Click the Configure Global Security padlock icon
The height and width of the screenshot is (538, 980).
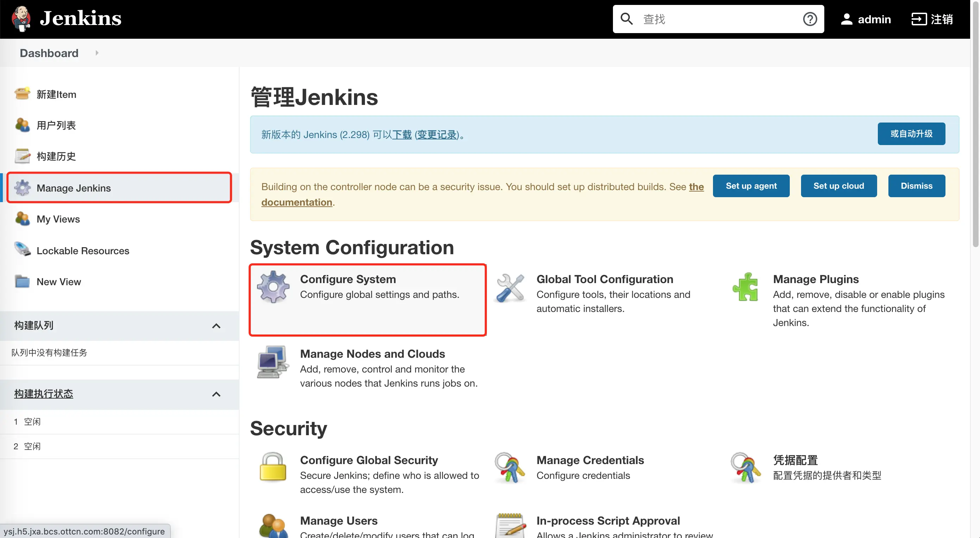click(273, 467)
